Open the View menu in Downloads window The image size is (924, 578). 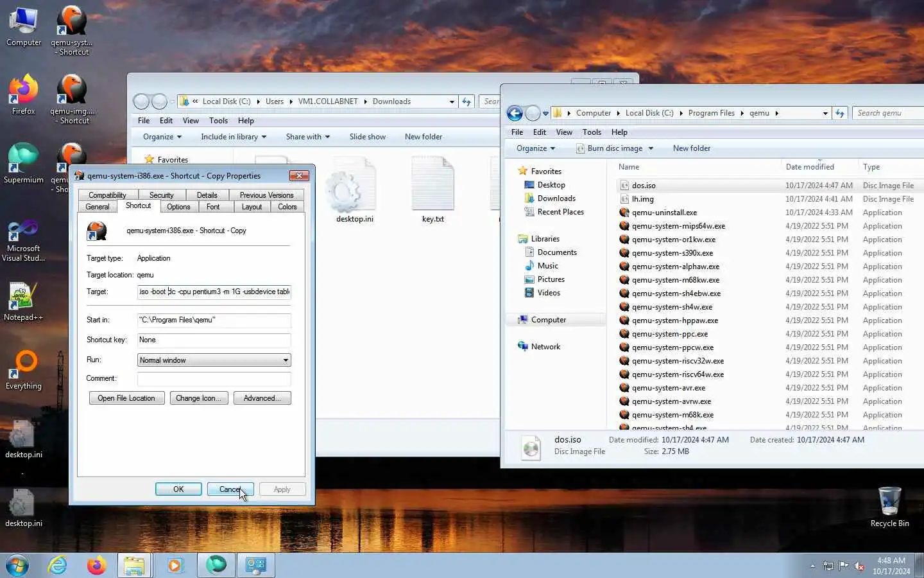[x=191, y=121]
